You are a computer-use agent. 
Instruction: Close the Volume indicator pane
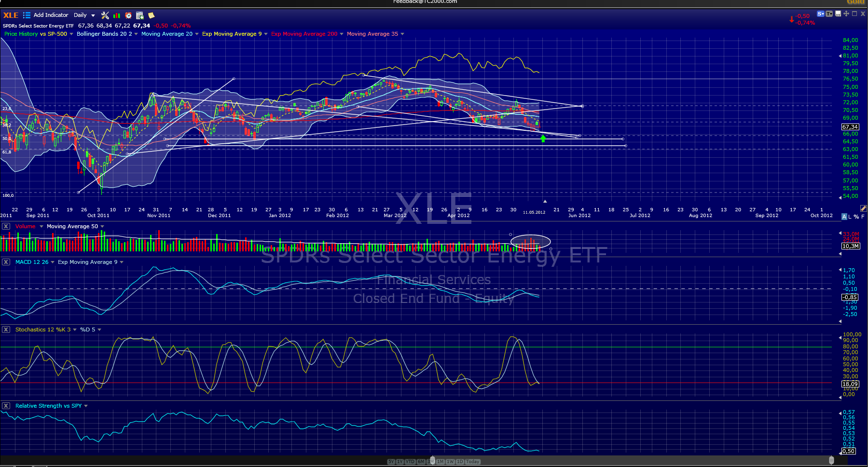[6, 226]
